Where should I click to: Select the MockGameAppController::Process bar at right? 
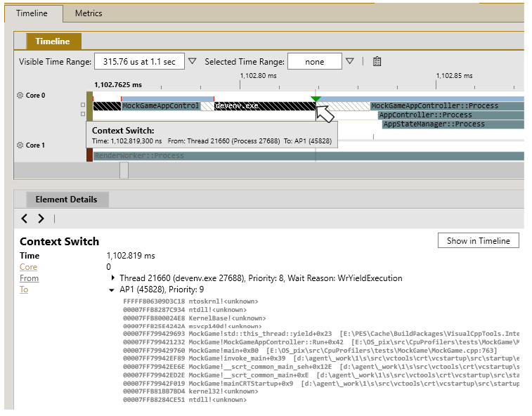(447, 106)
